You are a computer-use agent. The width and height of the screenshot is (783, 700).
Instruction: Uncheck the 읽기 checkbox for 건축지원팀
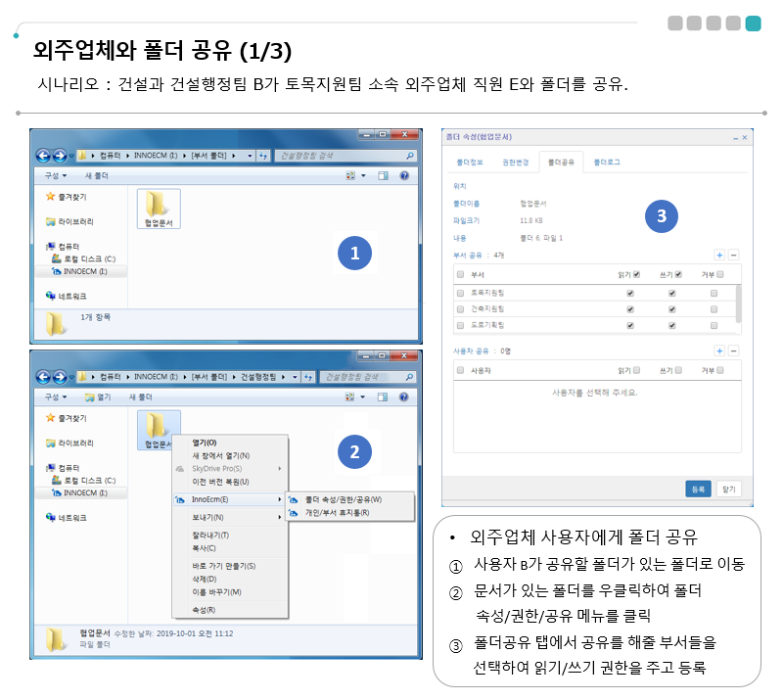[x=629, y=309]
